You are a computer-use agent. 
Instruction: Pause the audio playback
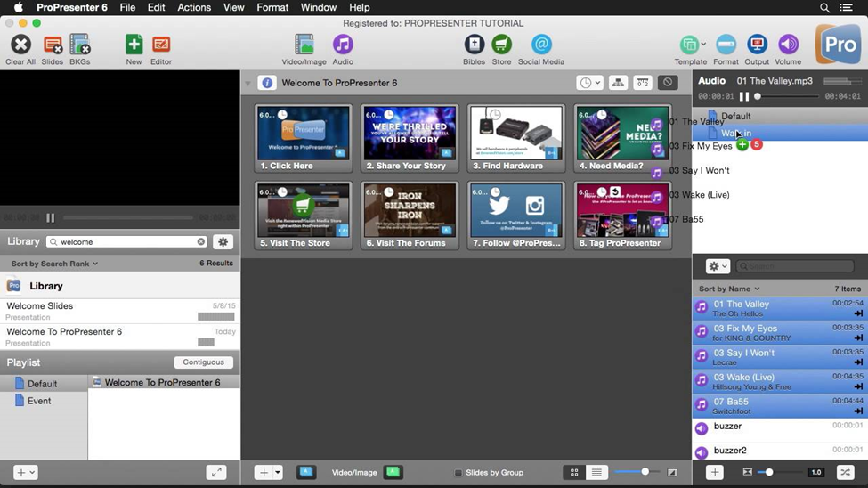(x=744, y=96)
